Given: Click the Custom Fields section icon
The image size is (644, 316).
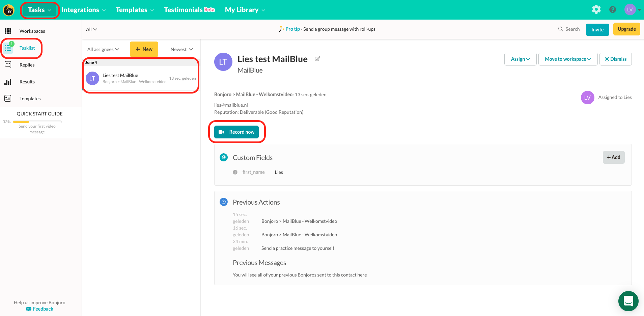Looking at the screenshot, I should [224, 157].
